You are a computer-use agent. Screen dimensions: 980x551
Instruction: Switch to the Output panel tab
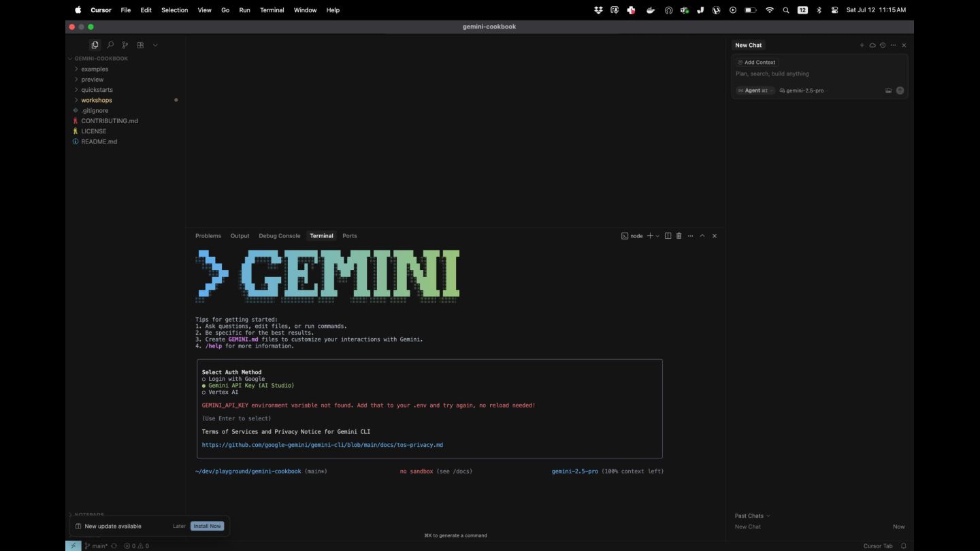click(240, 236)
